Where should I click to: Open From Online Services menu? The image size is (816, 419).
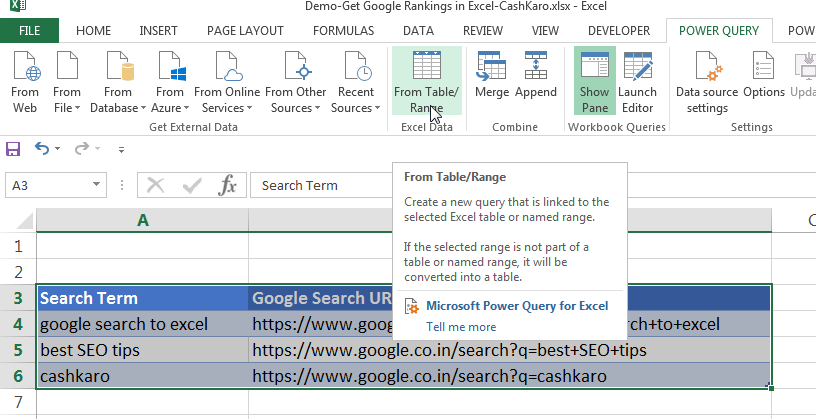tap(227, 81)
